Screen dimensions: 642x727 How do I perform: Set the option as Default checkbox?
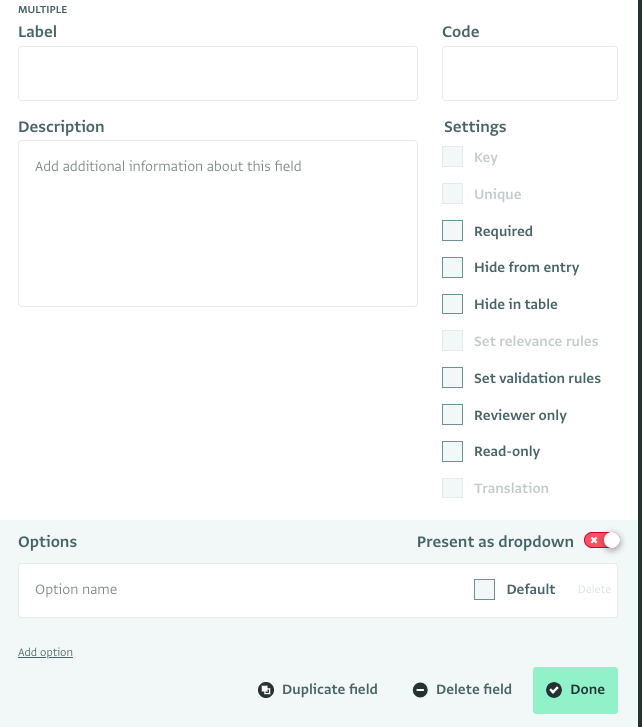coord(485,589)
